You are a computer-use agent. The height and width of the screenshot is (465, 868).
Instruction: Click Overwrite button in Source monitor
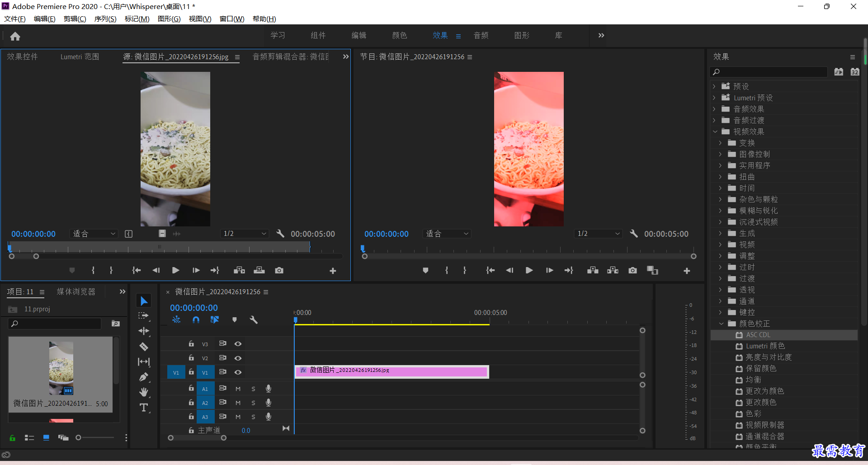(259, 270)
